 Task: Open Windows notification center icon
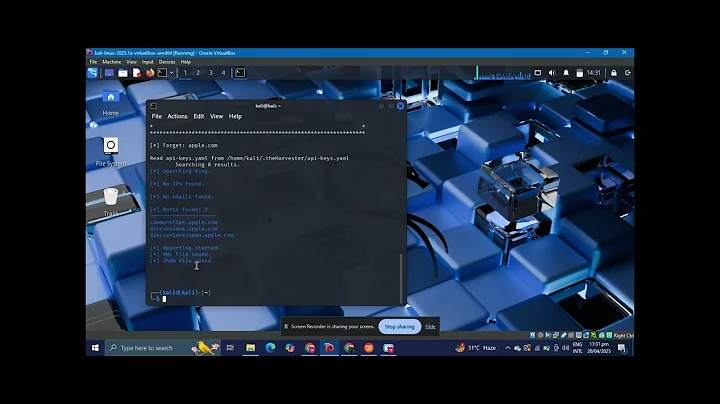622,348
